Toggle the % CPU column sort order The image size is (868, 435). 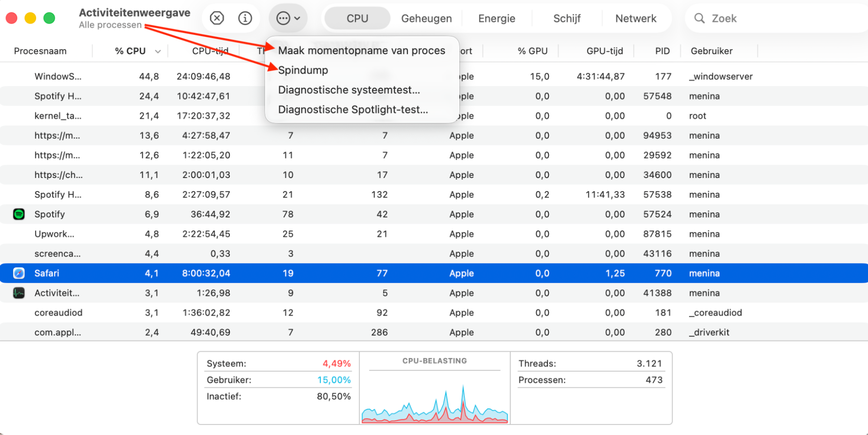click(x=130, y=51)
